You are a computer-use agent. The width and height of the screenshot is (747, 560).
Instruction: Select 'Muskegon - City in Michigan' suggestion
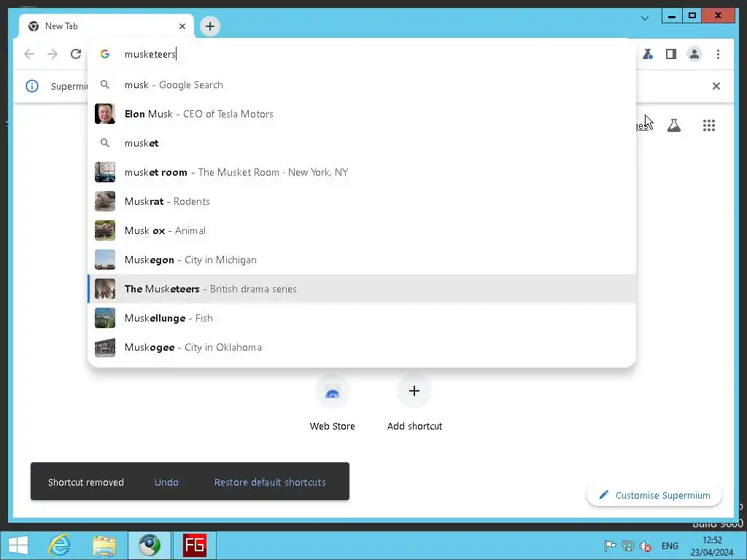pyautogui.click(x=362, y=260)
